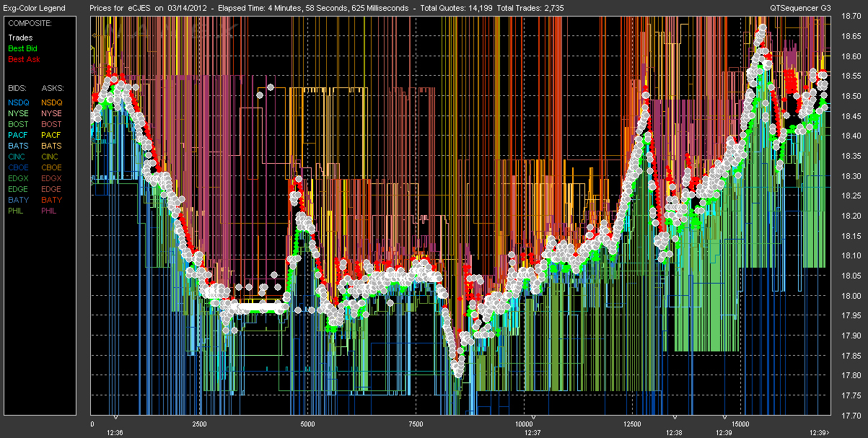Click the green Best Bid legend entry
The width and height of the screenshot is (868, 438).
22,48
